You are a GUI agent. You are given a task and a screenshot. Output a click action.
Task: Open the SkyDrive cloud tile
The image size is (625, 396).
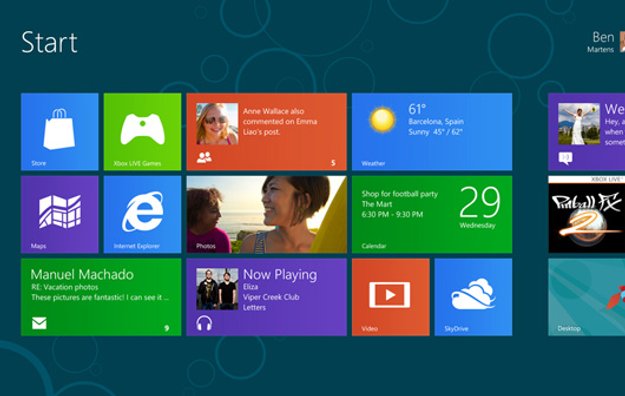click(x=473, y=297)
